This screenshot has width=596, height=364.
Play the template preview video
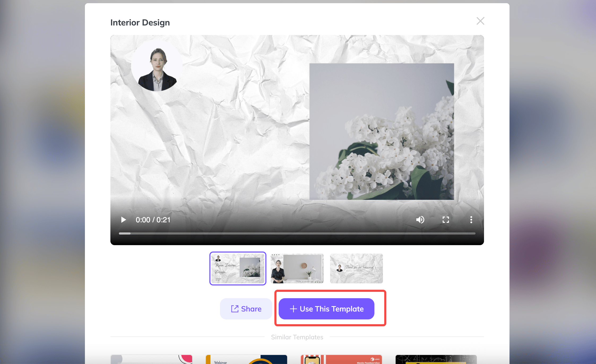click(x=123, y=220)
